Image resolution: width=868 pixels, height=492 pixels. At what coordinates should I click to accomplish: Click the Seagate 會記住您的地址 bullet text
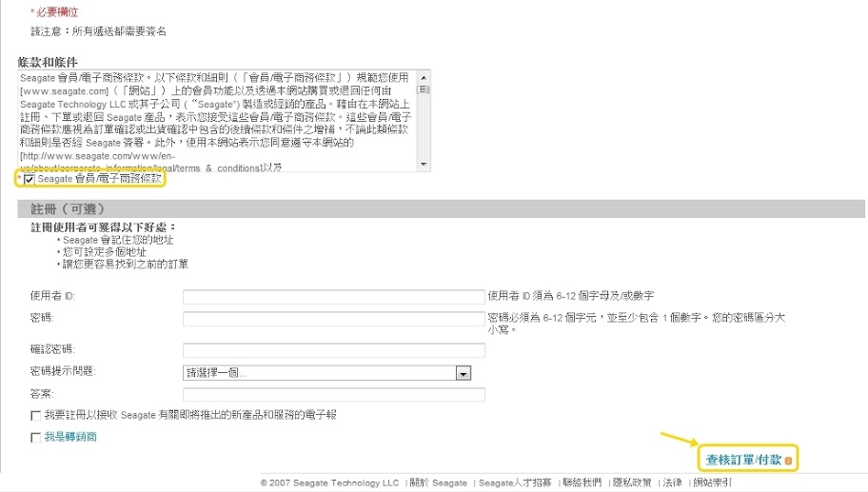[118, 240]
